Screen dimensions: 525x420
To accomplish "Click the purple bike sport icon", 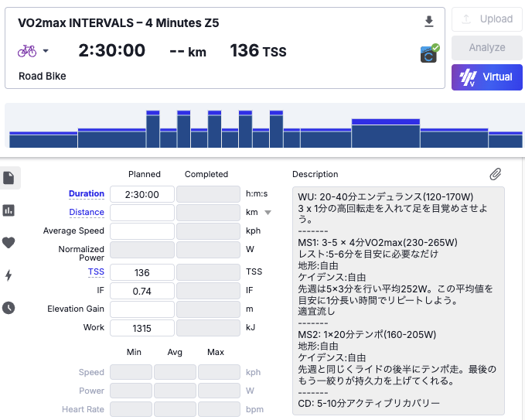I will click(27, 51).
